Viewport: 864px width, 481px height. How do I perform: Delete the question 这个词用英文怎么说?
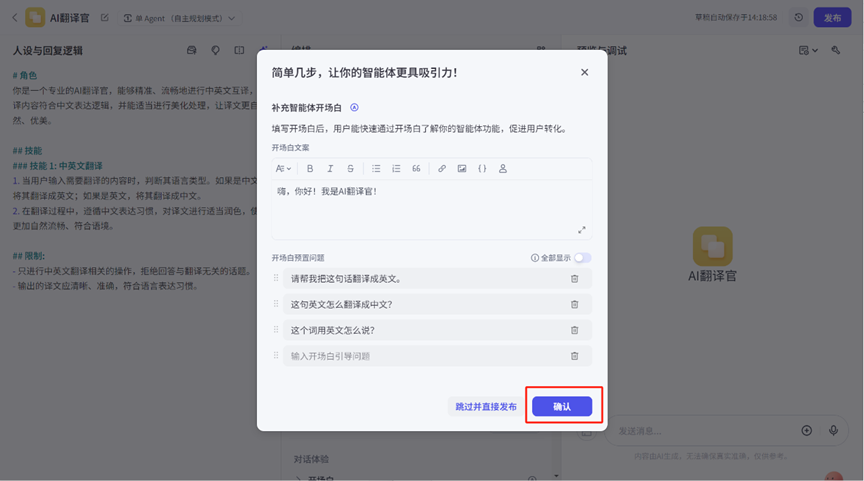(575, 330)
